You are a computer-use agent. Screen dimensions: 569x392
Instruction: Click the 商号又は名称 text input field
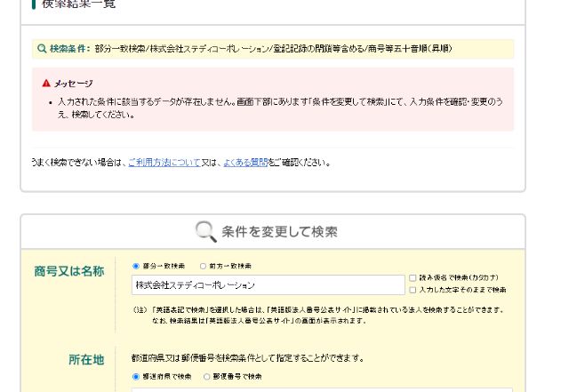[x=268, y=285]
